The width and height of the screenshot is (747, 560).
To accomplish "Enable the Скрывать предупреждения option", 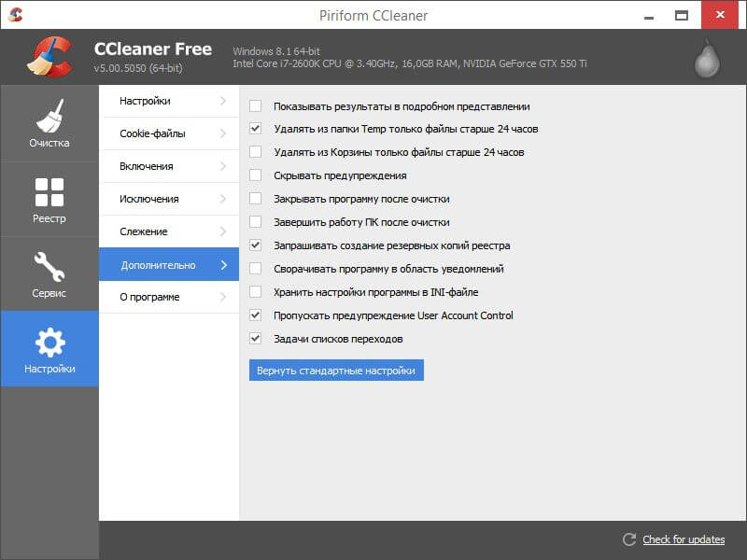I will [255, 175].
